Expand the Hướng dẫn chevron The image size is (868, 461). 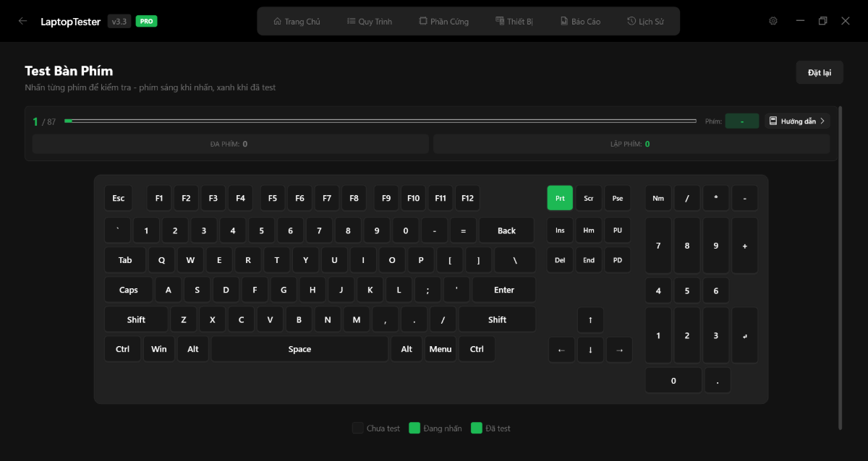click(822, 121)
